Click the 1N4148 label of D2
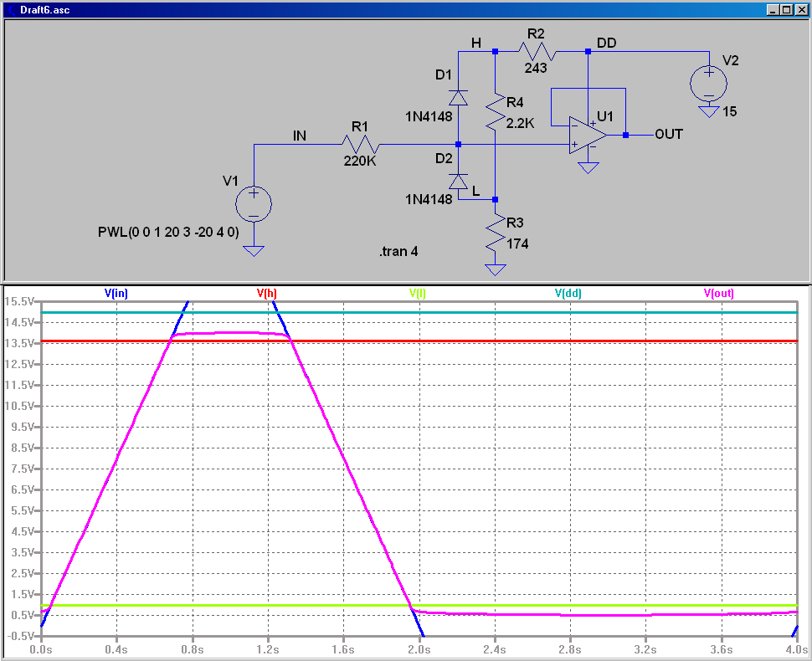 pyautogui.click(x=429, y=199)
